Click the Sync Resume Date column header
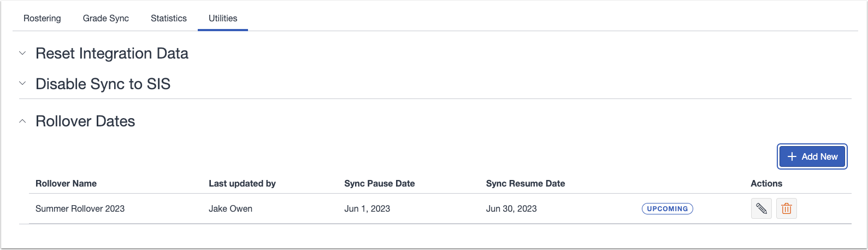Image resolution: width=868 pixels, height=250 pixels. coord(525,183)
